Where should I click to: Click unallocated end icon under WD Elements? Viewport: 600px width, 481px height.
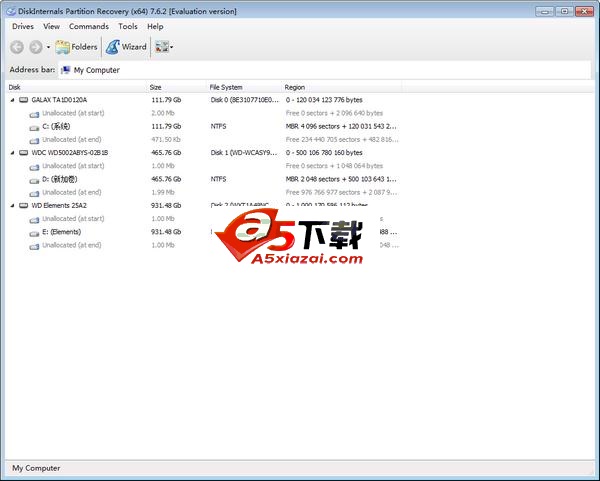coord(34,246)
